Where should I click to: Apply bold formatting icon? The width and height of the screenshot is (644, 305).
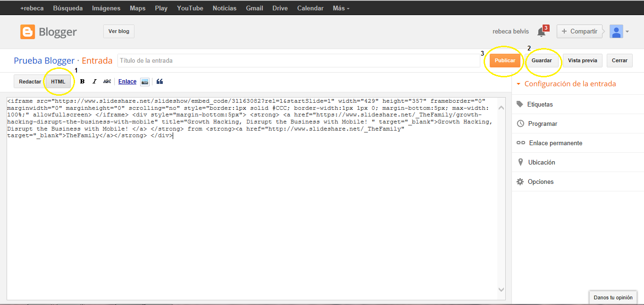coord(82,82)
